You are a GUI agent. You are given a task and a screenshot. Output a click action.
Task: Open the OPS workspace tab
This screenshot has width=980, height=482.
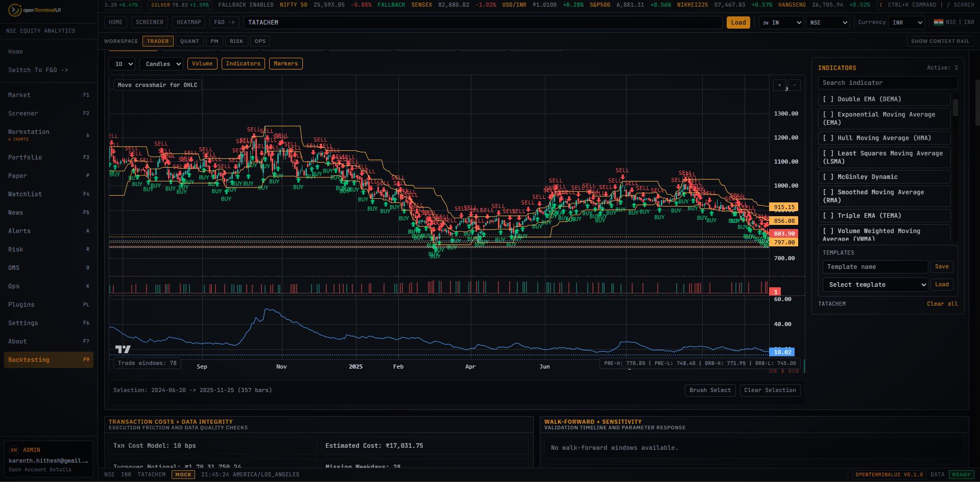260,41
